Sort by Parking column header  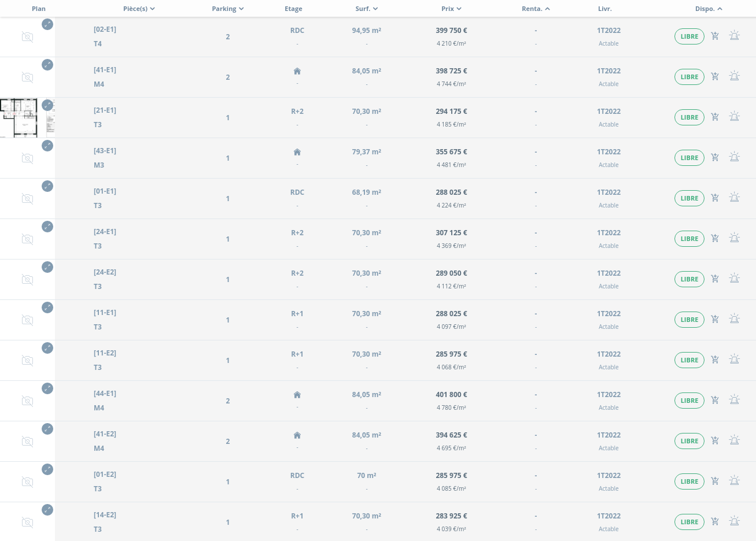point(227,9)
